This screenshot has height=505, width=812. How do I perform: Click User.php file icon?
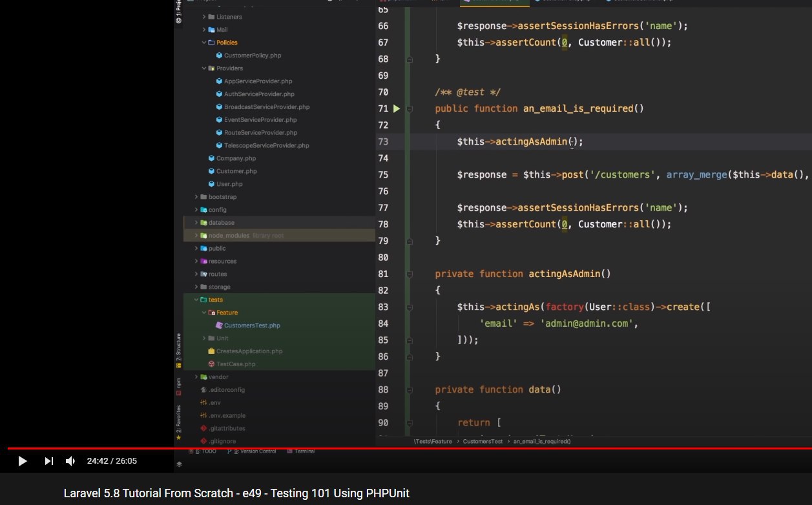tap(211, 184)
